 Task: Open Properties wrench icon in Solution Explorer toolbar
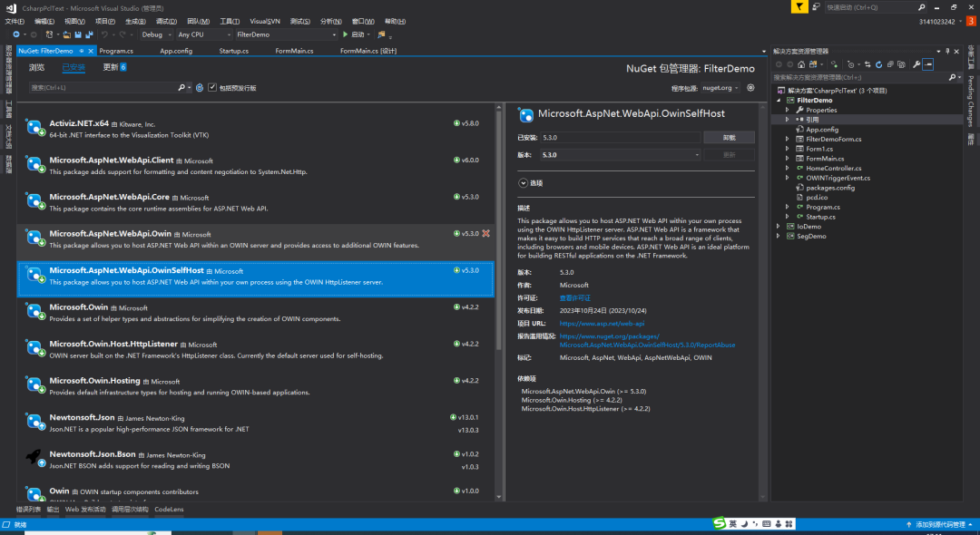tap(916, 64)
